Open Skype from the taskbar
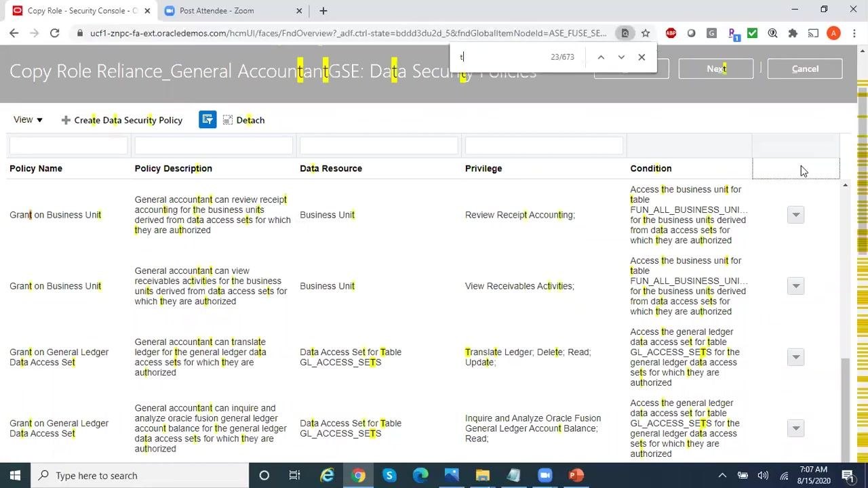The width and height of the screenshot is (868, 488). pyautogui.click(x=389, y=475)
